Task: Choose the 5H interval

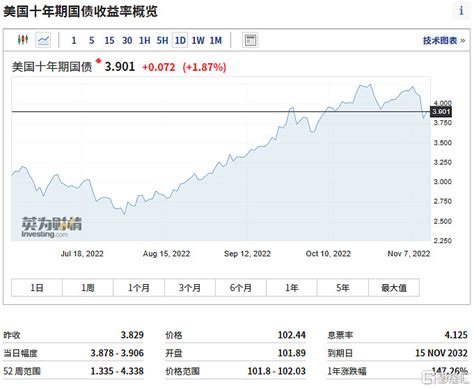Action: click(x=162, y=41)
